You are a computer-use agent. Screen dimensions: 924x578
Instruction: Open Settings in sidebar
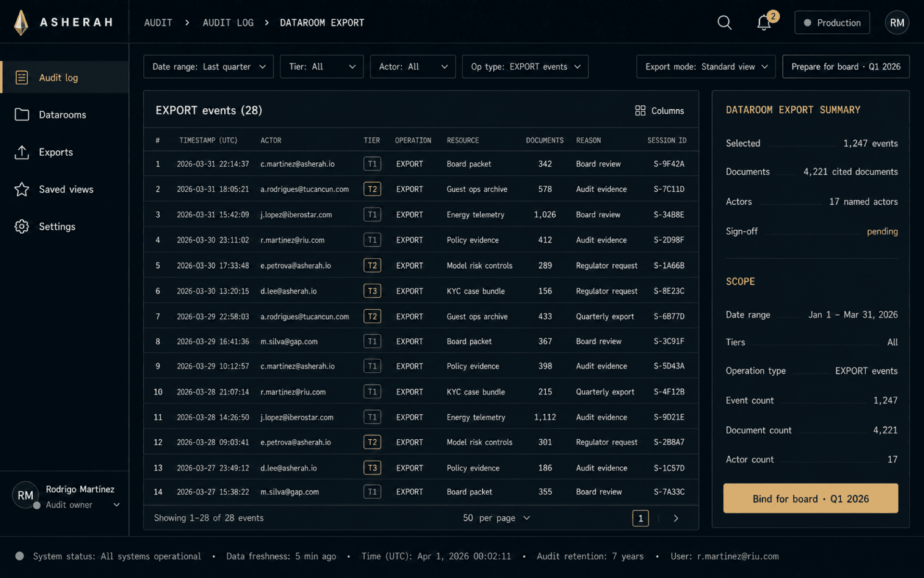pos(64,226)
